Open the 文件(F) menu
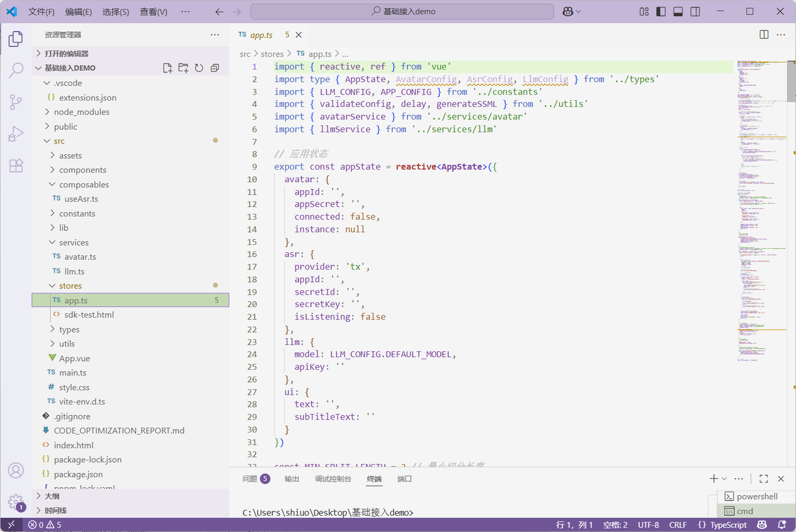The width and height of the screenshot is (796, 532). (x=42, y=12)
